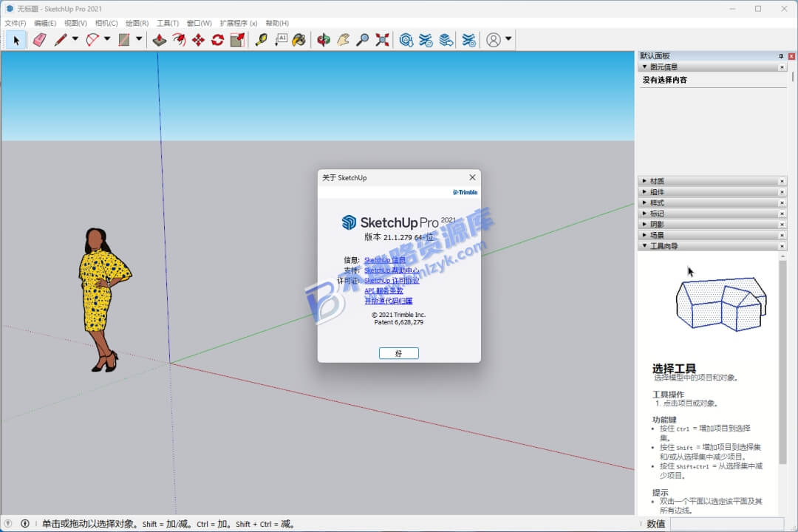This screenshot has height=532, width=798.
Task: Open the 帮助(H) menu
Action: click(x=277, y=23)
